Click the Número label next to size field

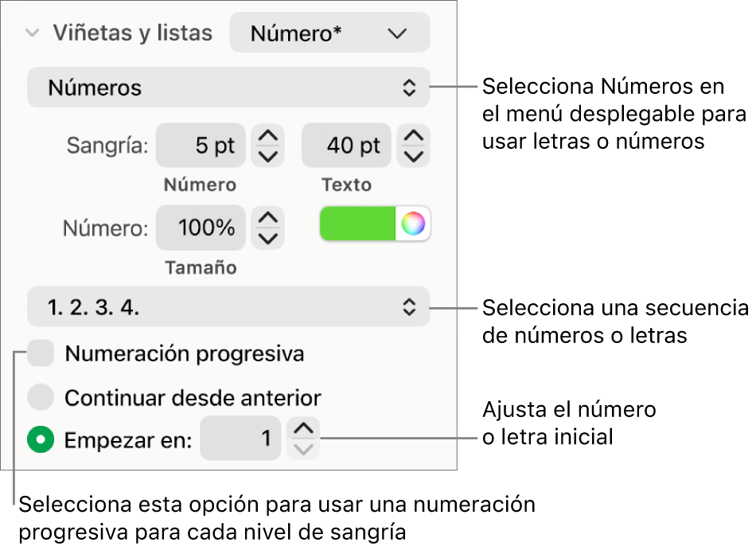click(x=200, y=184)
